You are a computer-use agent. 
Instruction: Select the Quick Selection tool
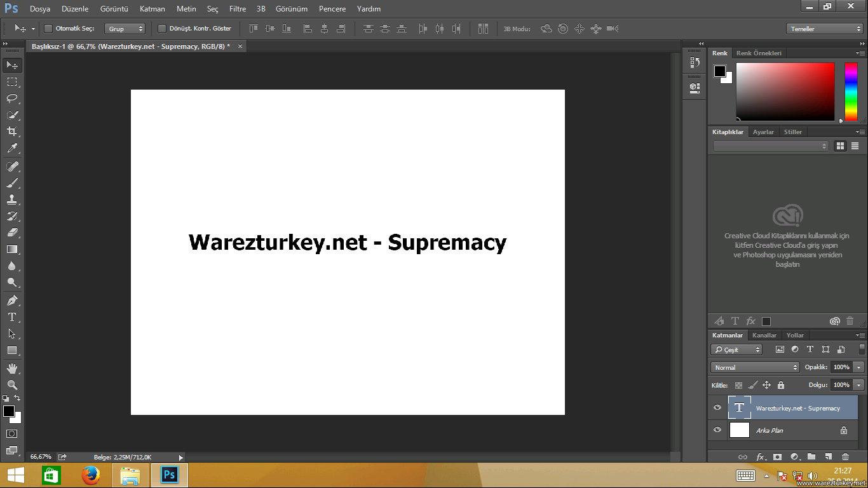click(12, 115)
